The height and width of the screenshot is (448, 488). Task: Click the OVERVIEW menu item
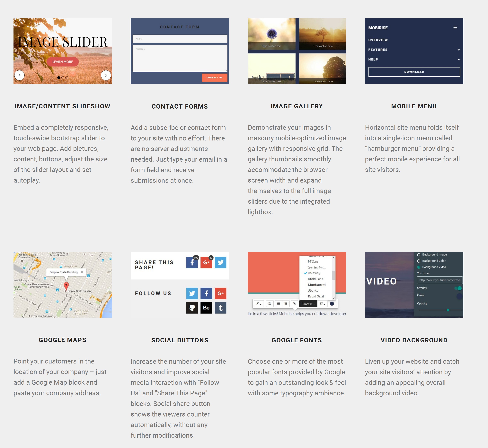coord(378,40)
